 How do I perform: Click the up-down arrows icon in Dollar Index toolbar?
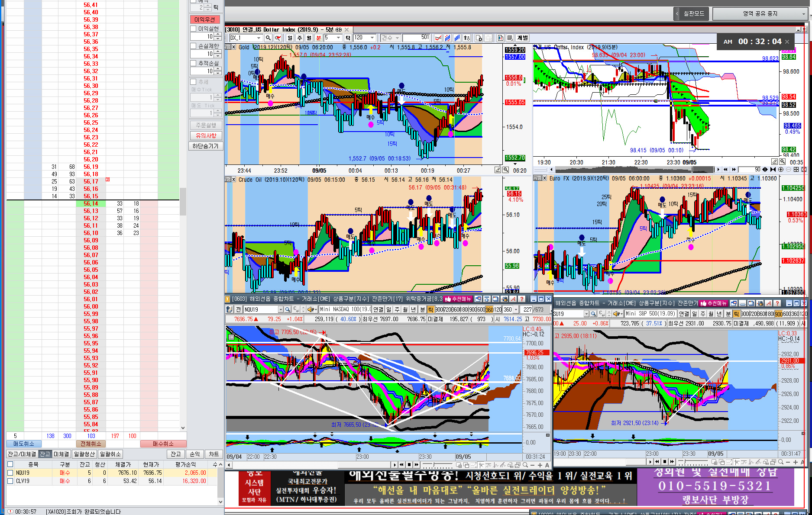[466, 38]
